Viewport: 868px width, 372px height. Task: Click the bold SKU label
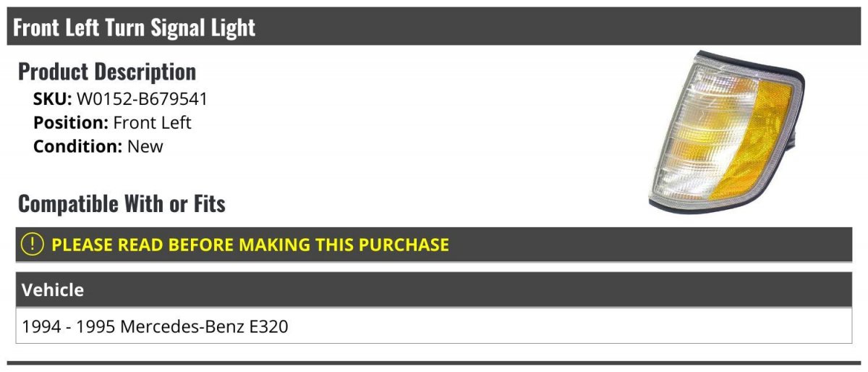coord(53,99)
